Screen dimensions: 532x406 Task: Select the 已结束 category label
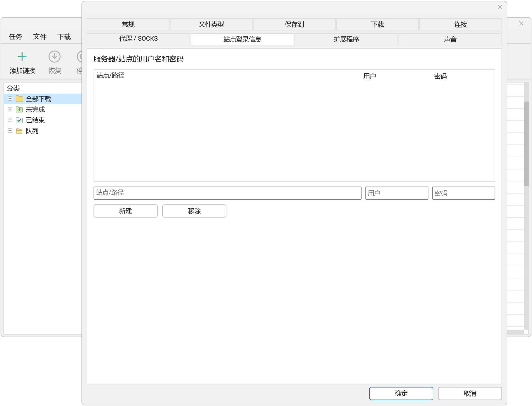click(35, 120)
